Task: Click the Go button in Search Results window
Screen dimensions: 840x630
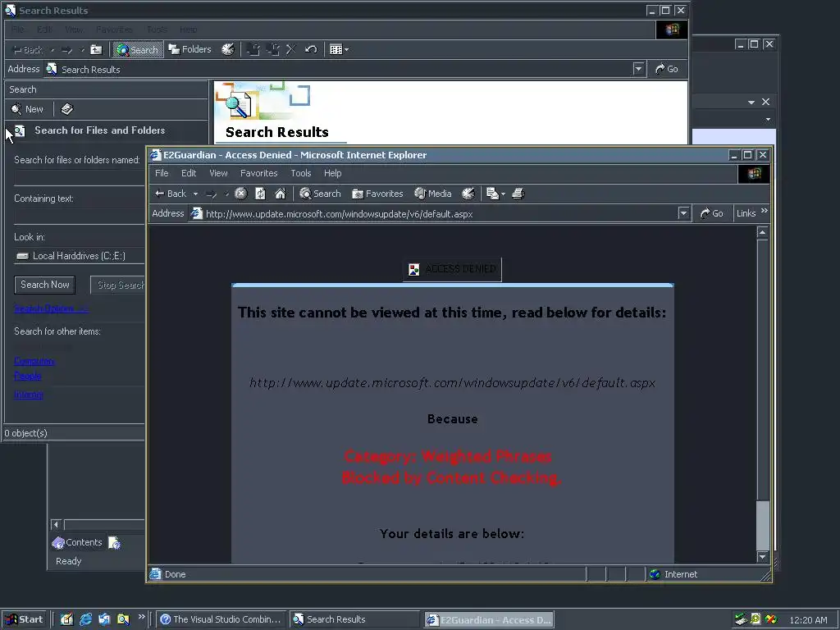Action: pyautogui.click(x=666, y=69)
